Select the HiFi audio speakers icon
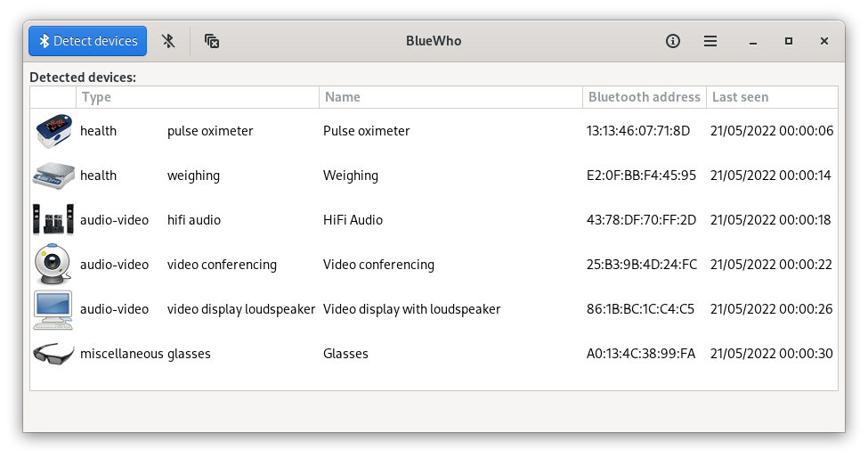868x458 pixels. point(53,220)
